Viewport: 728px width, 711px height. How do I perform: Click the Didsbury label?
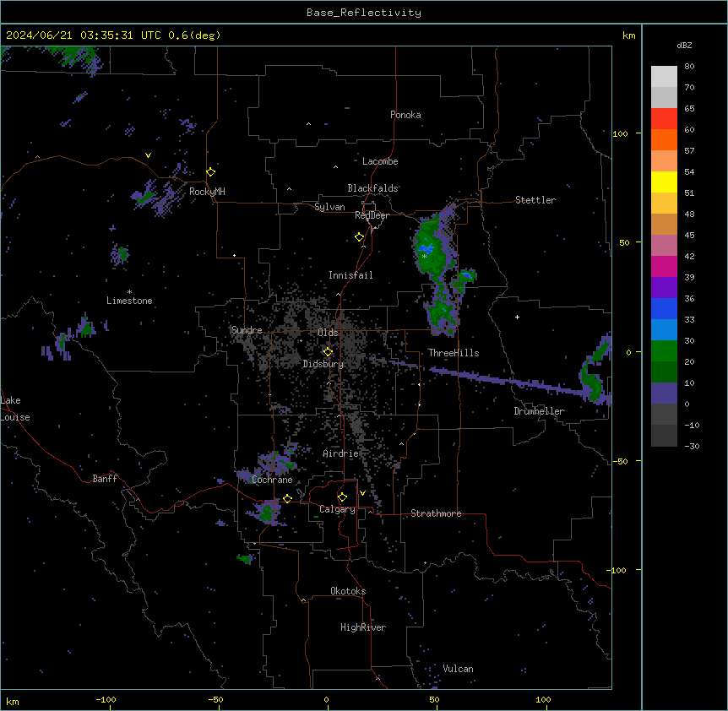click(323, 364)
